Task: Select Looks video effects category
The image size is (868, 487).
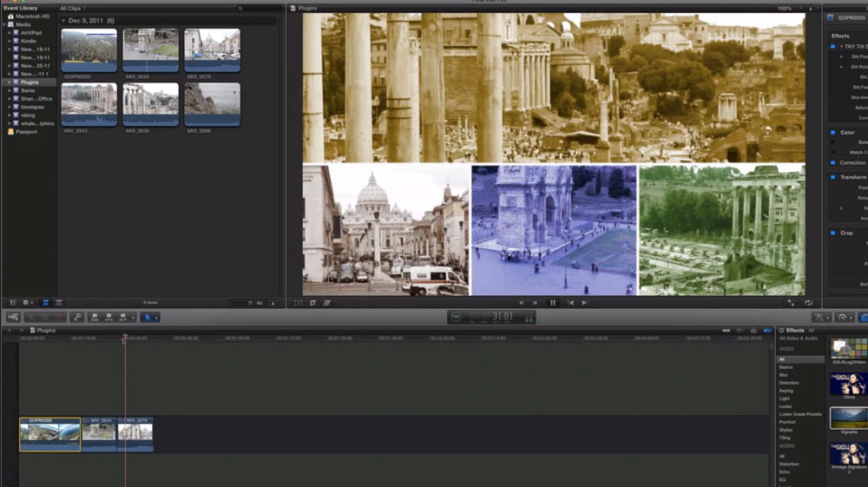Action: click(786, 406)
